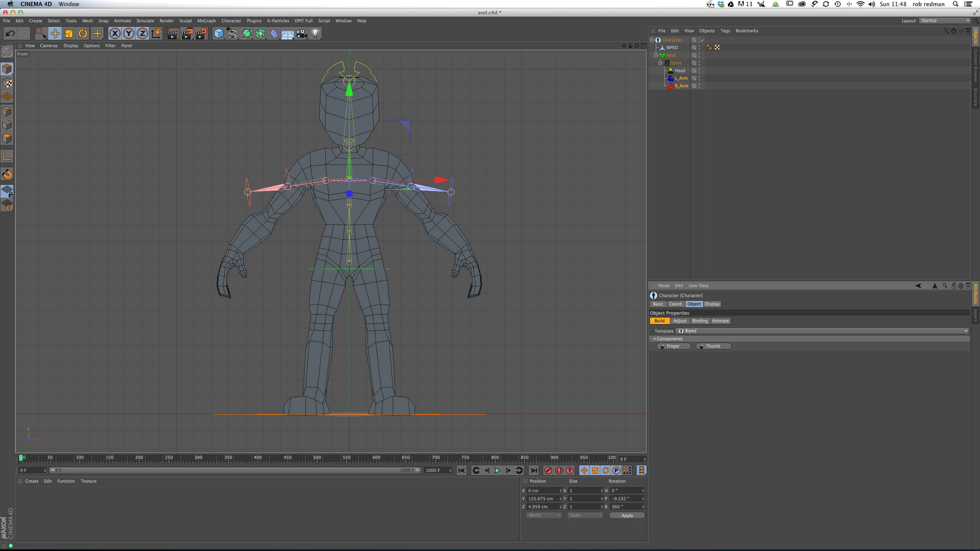Image resolution: width=980 pixels, height=551 pixels.
Task: Activate the Move tool in the top toolbar
Action: coord(55,34)
